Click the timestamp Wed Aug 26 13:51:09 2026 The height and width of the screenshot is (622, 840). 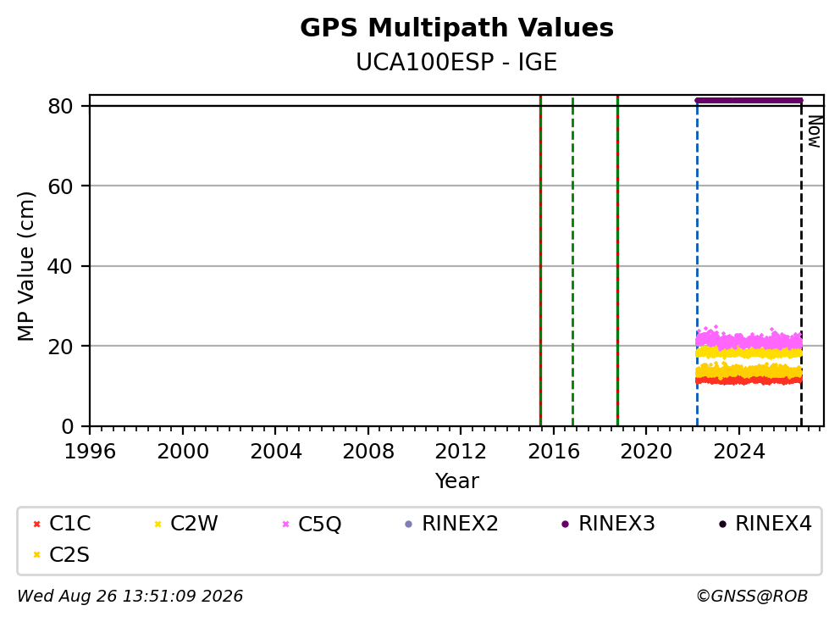(130, 596)
